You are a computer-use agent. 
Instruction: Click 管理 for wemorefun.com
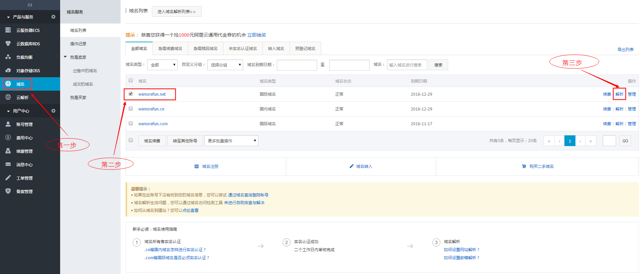[632, 124]
